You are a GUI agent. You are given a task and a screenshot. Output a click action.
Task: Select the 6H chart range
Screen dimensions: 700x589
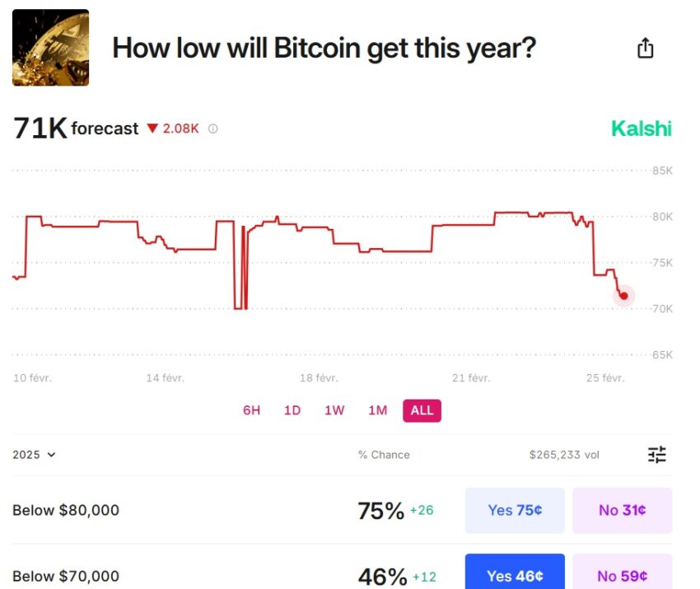[251, 410]
